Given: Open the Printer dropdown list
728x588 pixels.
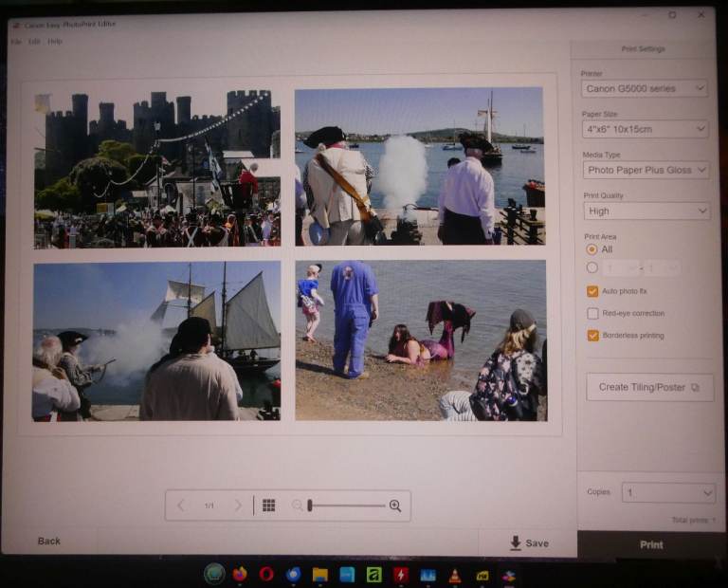Looking at the screenshot, I should tap(645, 88).
